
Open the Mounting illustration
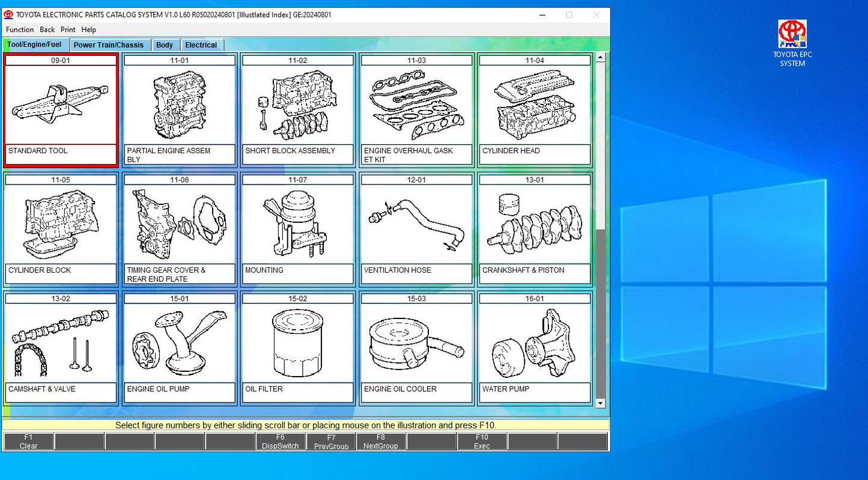point(297,223)
